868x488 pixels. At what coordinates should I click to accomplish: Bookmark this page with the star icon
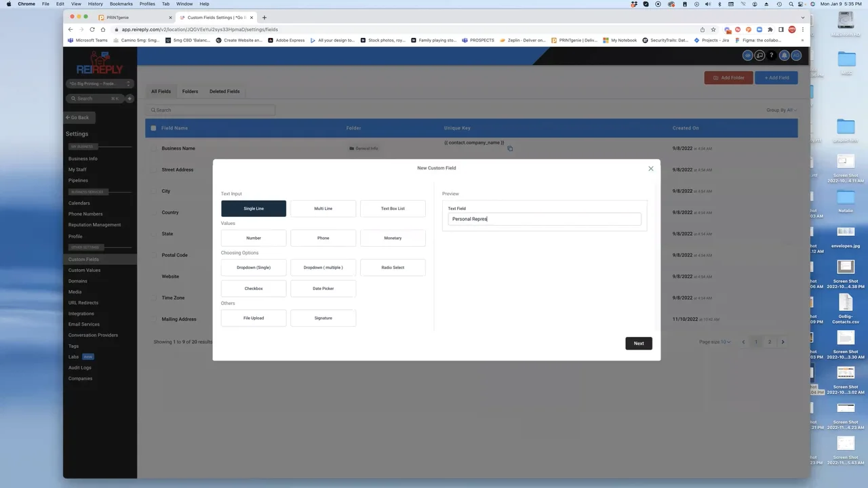(713, 30)
